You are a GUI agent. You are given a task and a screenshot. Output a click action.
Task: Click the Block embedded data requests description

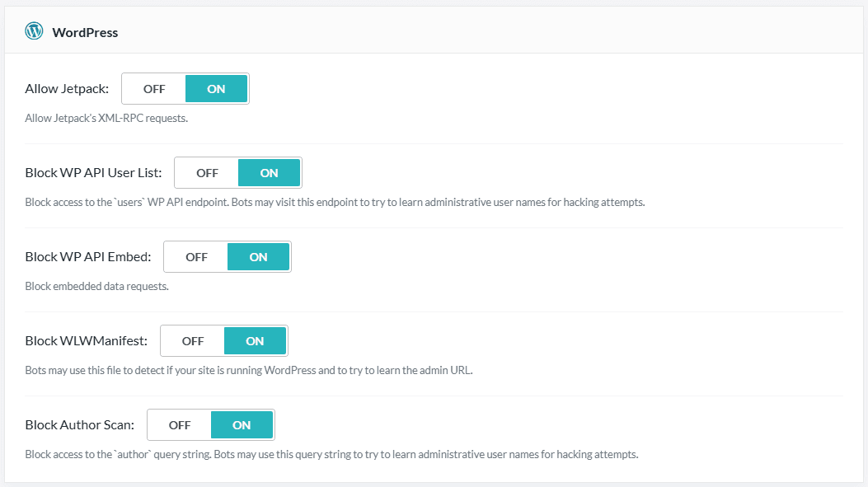click(97, 287)
